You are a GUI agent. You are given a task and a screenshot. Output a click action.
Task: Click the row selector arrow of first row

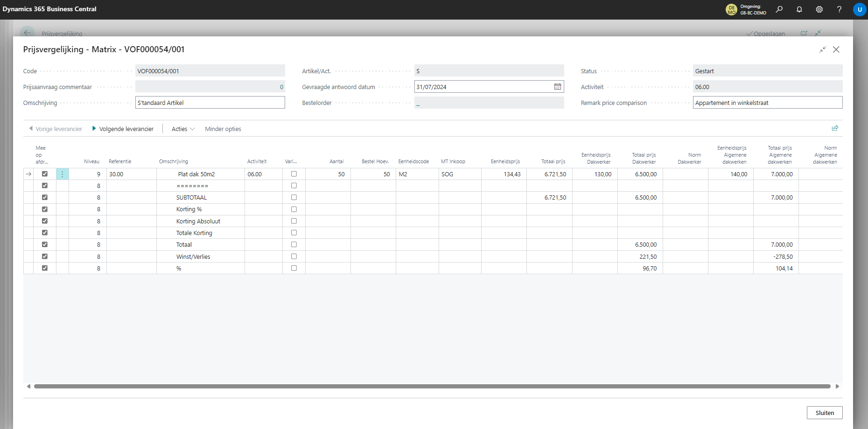click(28, 174)
